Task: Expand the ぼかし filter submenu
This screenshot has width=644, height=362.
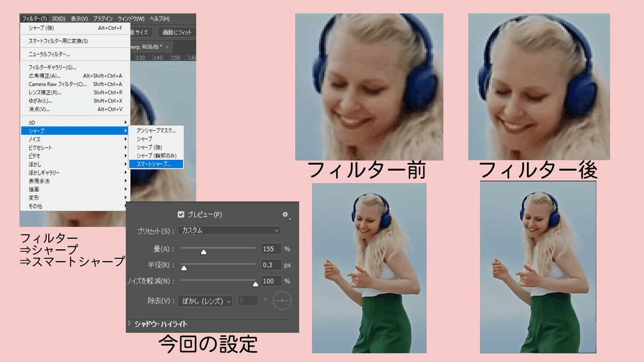Action: point(75,164)
